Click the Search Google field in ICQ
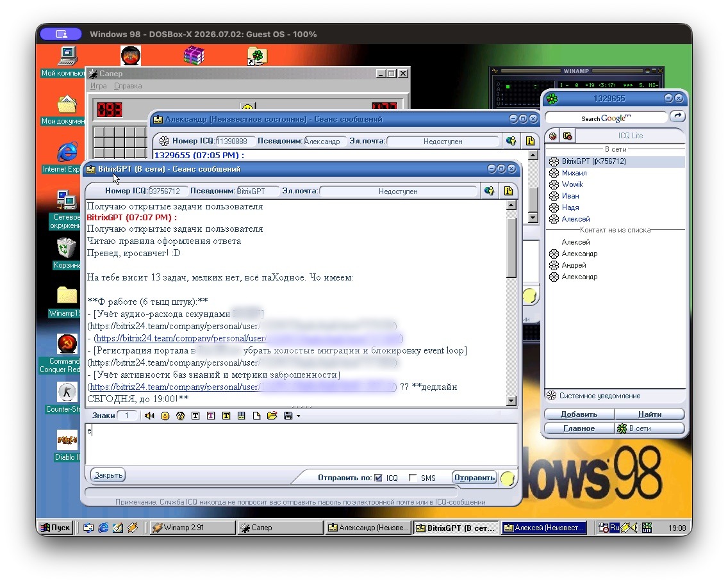This screenshot has height=584, width=728. coord(606,118)
